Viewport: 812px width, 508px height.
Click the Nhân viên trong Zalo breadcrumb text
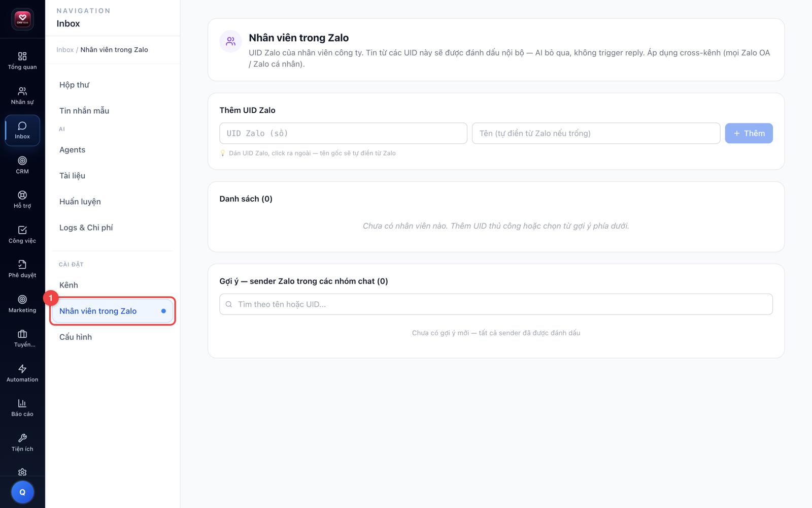click(x=114, y=50)
